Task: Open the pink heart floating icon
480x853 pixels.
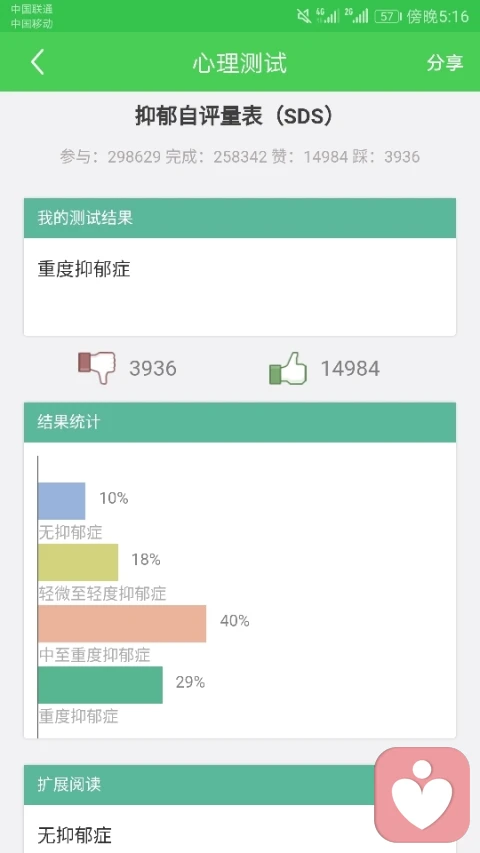Action: 422,795
